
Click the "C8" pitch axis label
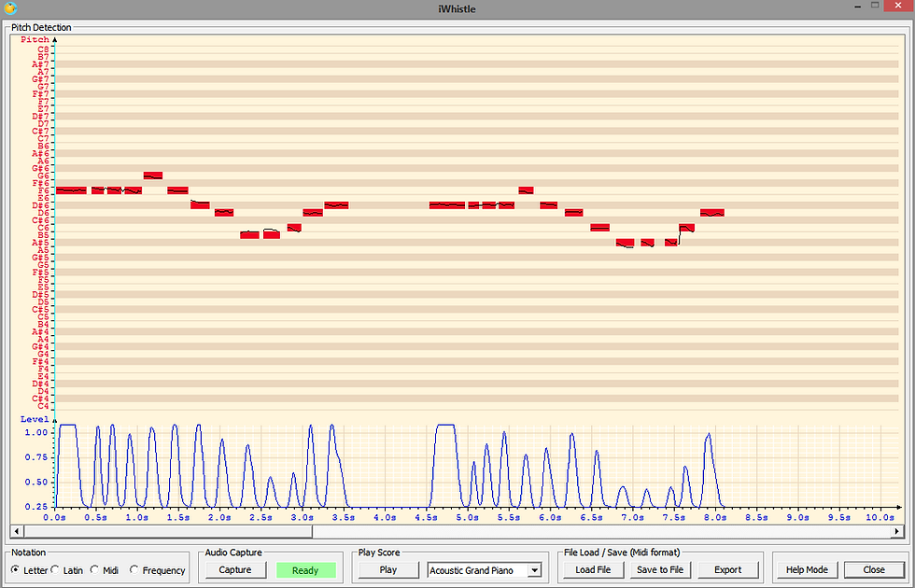(x=44, y=49)
